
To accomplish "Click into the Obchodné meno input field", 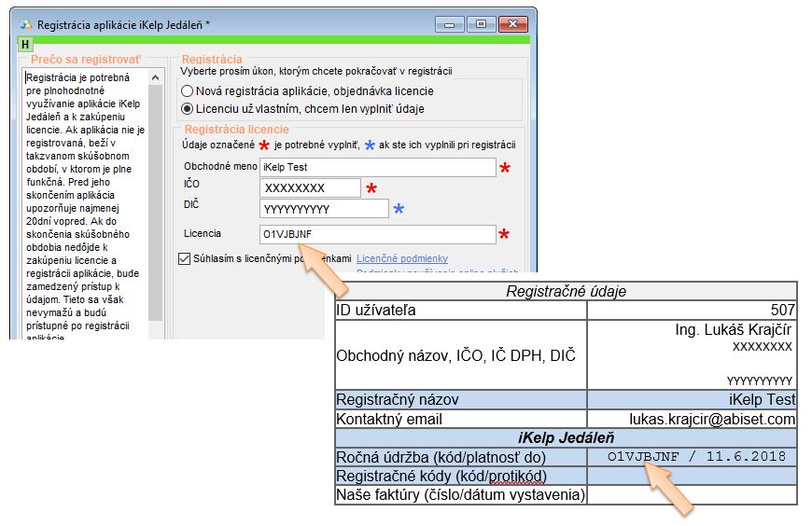I will click(x=377, y=168).
